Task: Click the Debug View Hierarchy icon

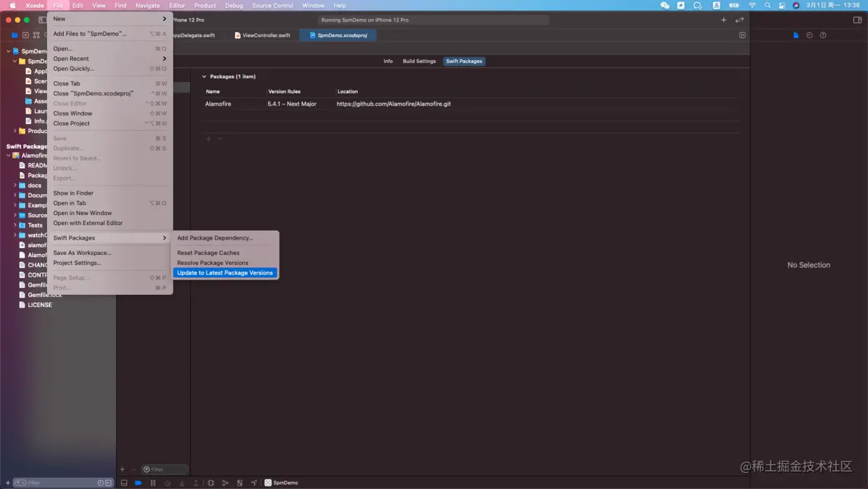Action: coord(211,483)
